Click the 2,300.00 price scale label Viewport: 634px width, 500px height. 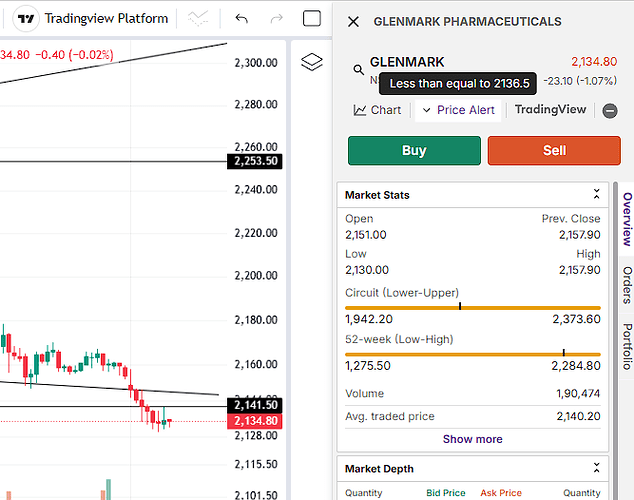point(256,63)
